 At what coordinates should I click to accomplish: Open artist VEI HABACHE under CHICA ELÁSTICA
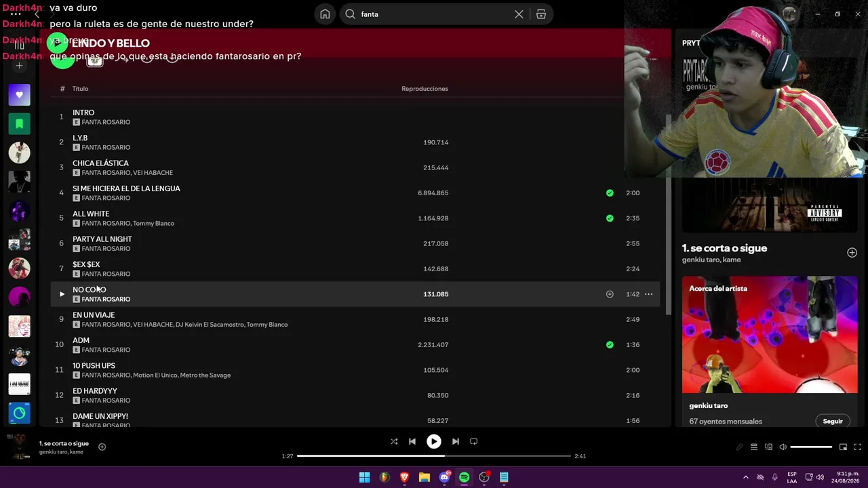click(153, 173)
